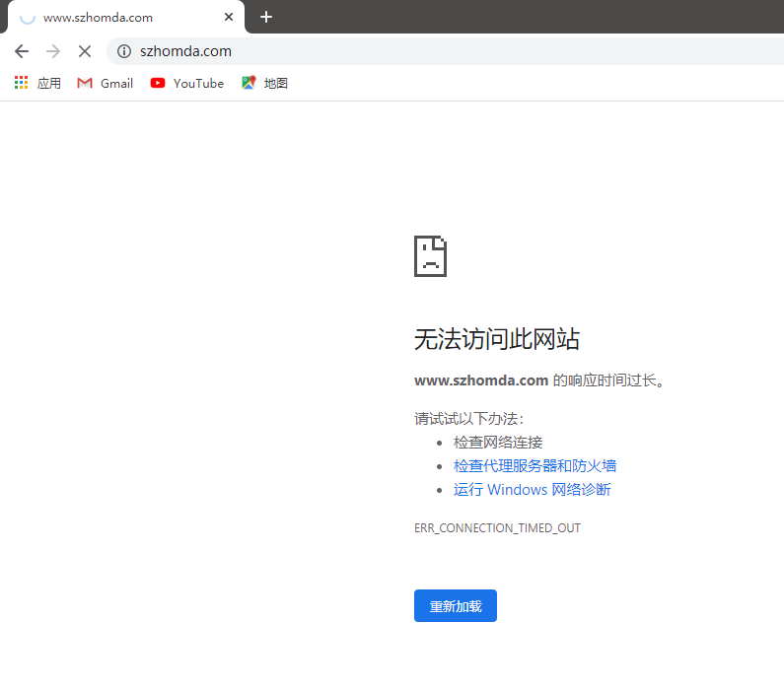Image resolution: width=784 pixels, height=690 pixels.
Task: Open the 应用 apps shortcut
Action: click(37, 84)
